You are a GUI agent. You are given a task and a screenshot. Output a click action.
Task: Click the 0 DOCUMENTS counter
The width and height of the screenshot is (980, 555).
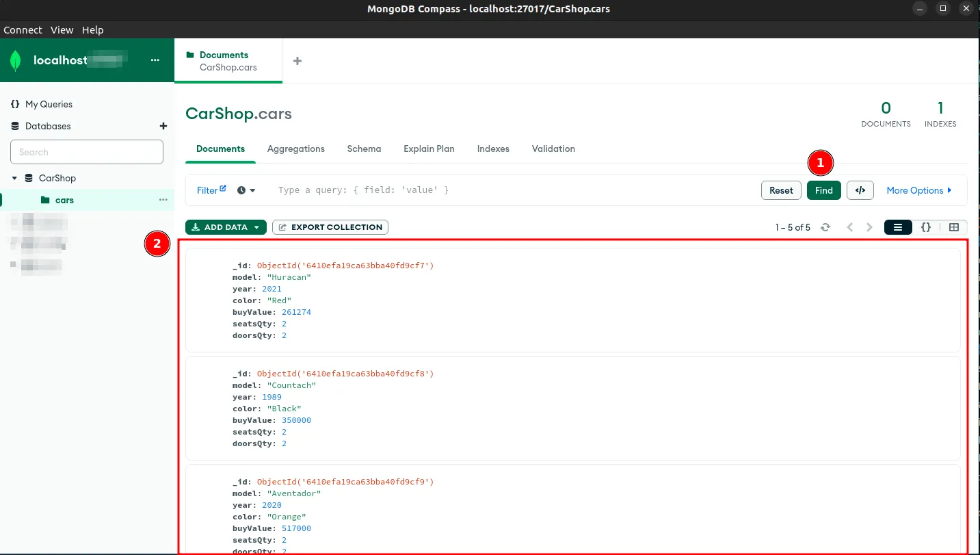(886, 114)
